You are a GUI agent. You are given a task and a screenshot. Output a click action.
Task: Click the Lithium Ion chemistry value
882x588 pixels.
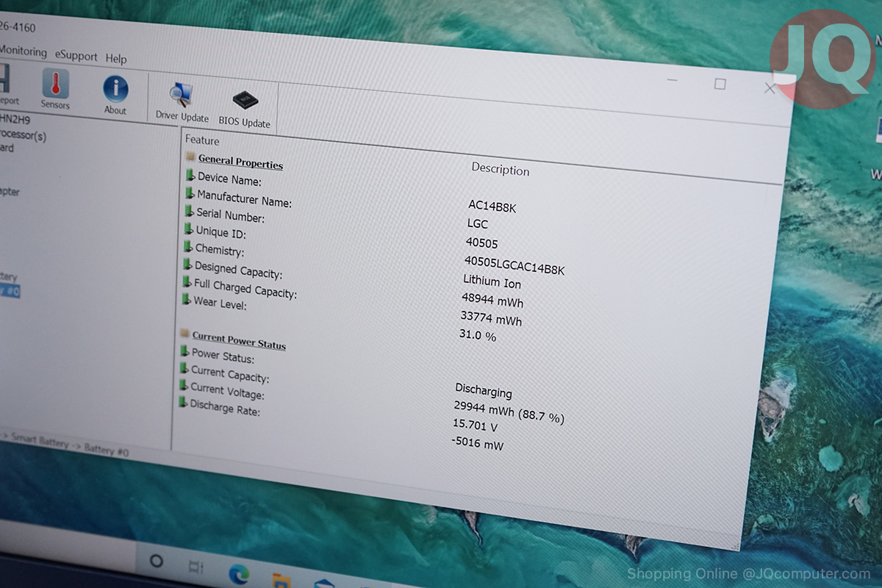click(492, 281)
